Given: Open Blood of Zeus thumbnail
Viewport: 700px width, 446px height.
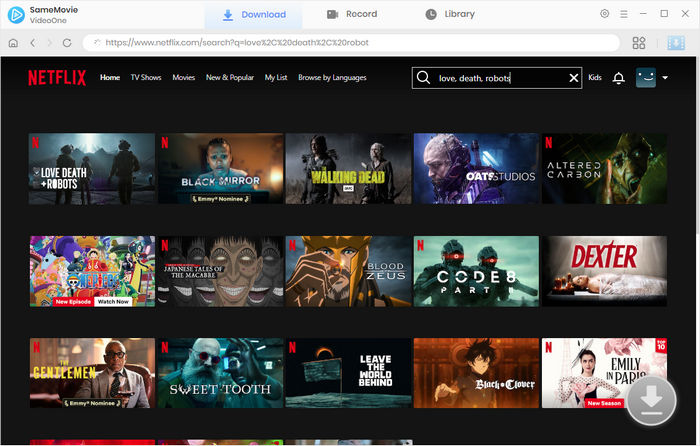Looking at the screenshot, I should coord(348,271).
